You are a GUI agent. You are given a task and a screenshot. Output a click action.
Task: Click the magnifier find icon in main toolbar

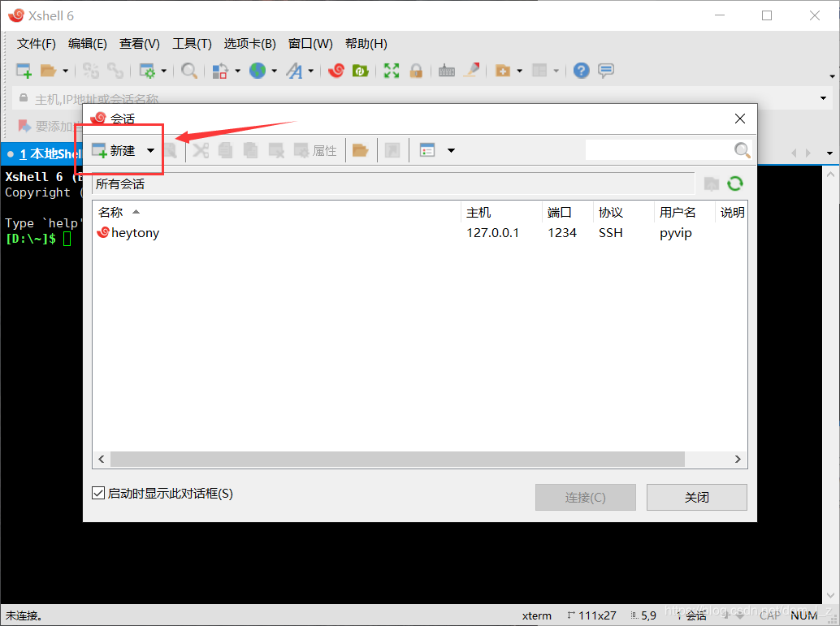(x=189, y=71)
